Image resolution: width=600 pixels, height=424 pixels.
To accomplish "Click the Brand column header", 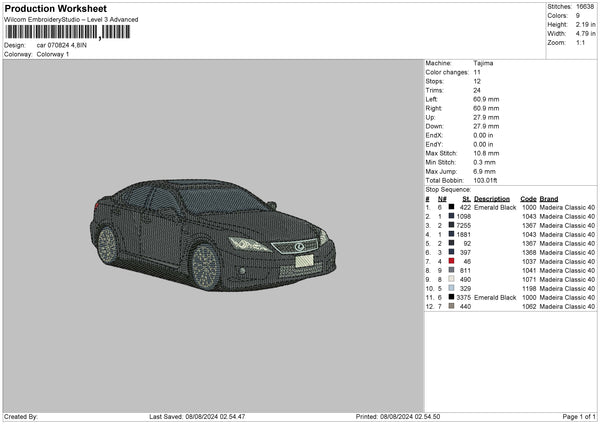I will coord(549,198).
